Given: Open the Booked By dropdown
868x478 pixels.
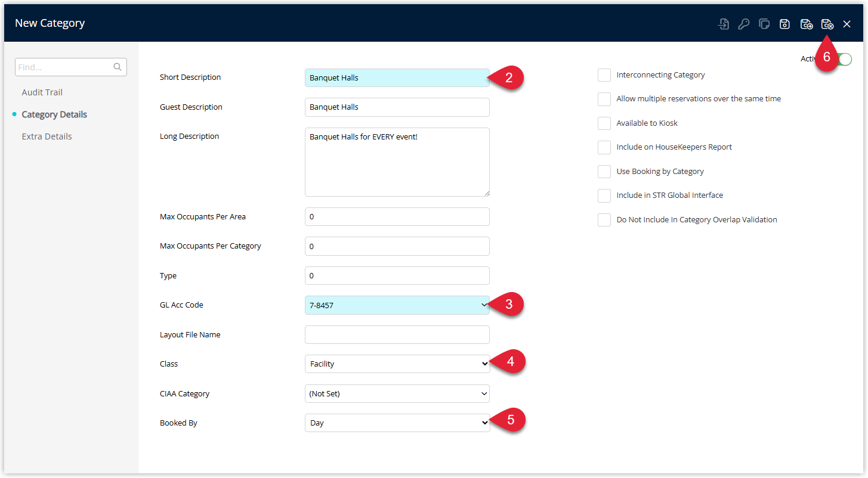Looking at the screenshot, I should coord(397,423).
